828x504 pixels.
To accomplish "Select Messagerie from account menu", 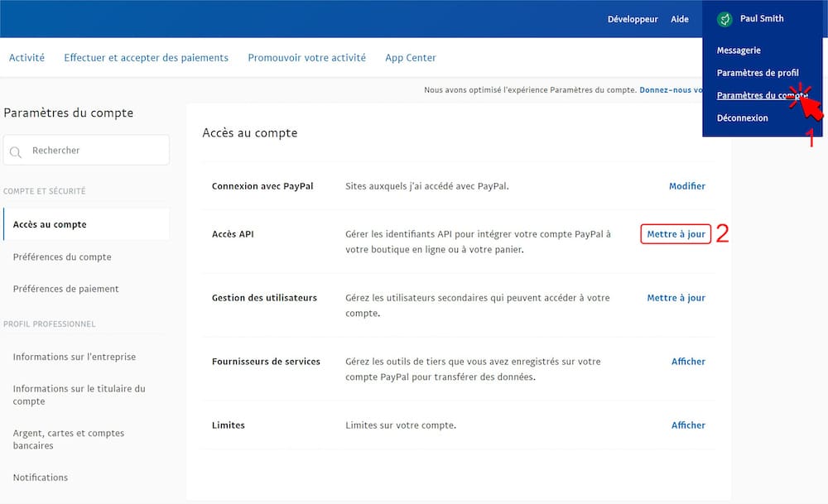I will (739, 50).
